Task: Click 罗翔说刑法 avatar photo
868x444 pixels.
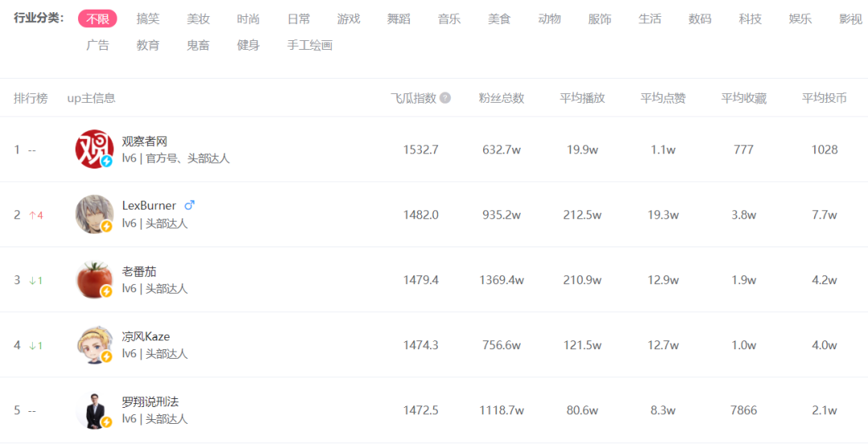Action: (x=94, y=409)
